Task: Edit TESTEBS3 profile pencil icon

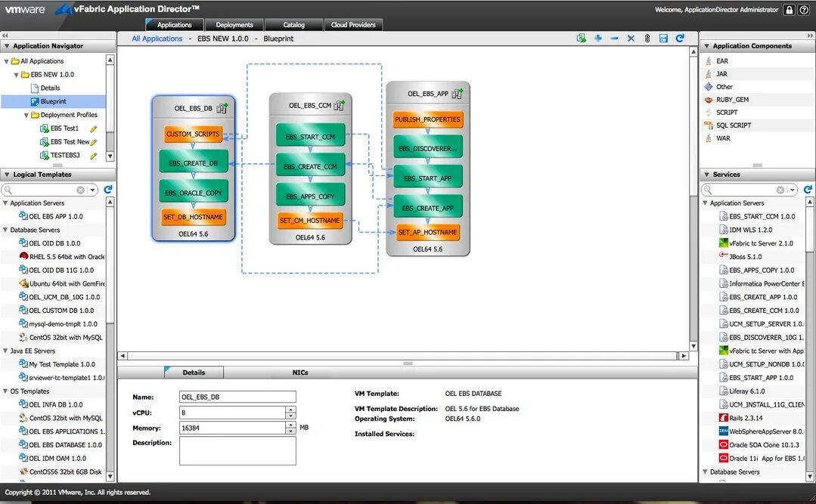Action: (x=94, y=156)
